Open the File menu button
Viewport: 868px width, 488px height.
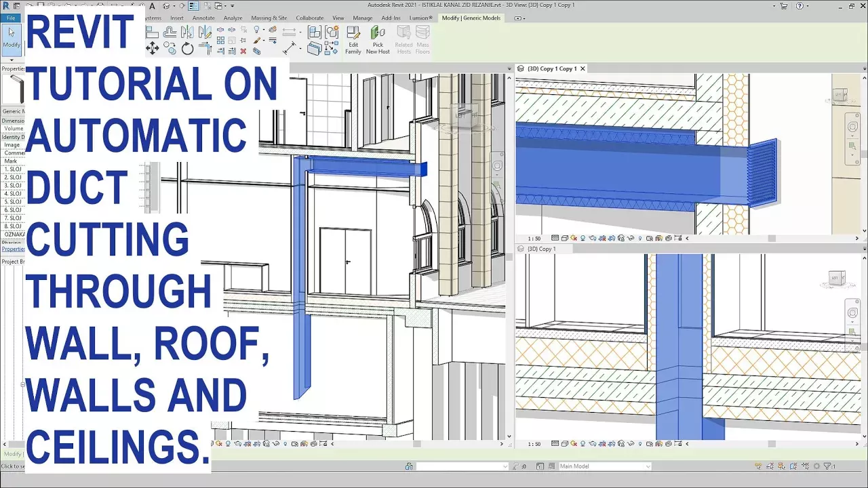coord(11,18)
